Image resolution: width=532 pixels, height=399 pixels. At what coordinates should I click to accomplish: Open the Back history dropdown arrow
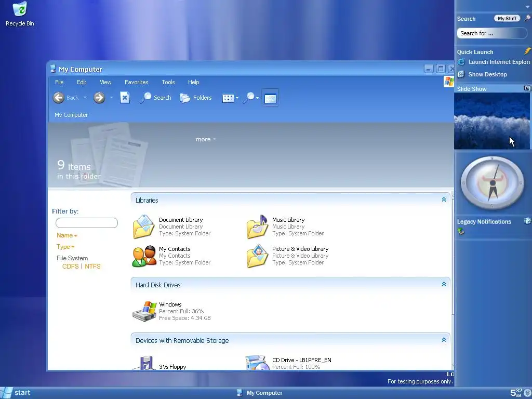coord(85,98)
